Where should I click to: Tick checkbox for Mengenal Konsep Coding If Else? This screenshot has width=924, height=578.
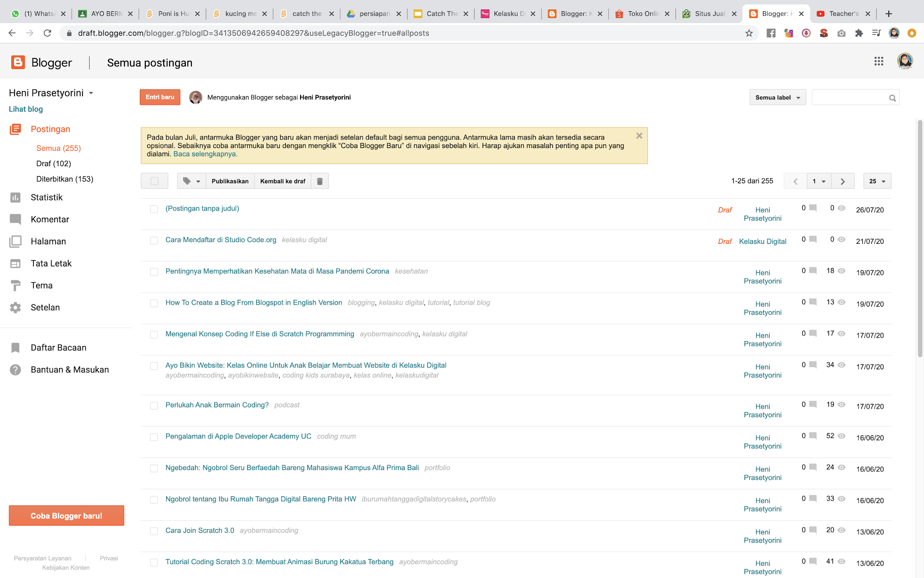[x=154, y=335]
